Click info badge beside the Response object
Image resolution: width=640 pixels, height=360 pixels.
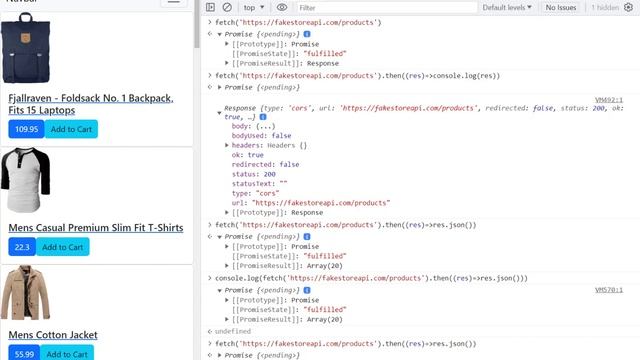263,117
